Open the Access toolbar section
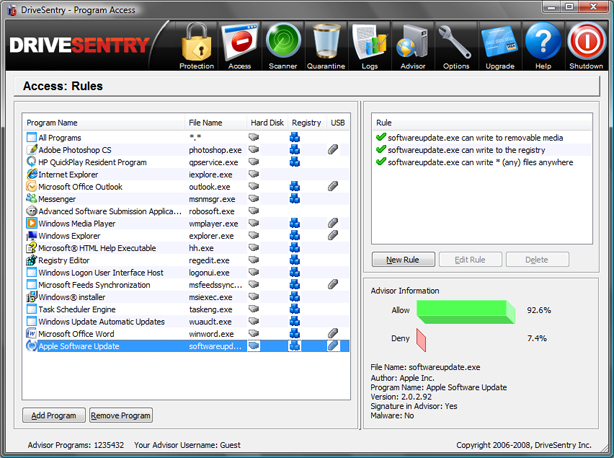 pyautogui.click(x=240, y=46)
